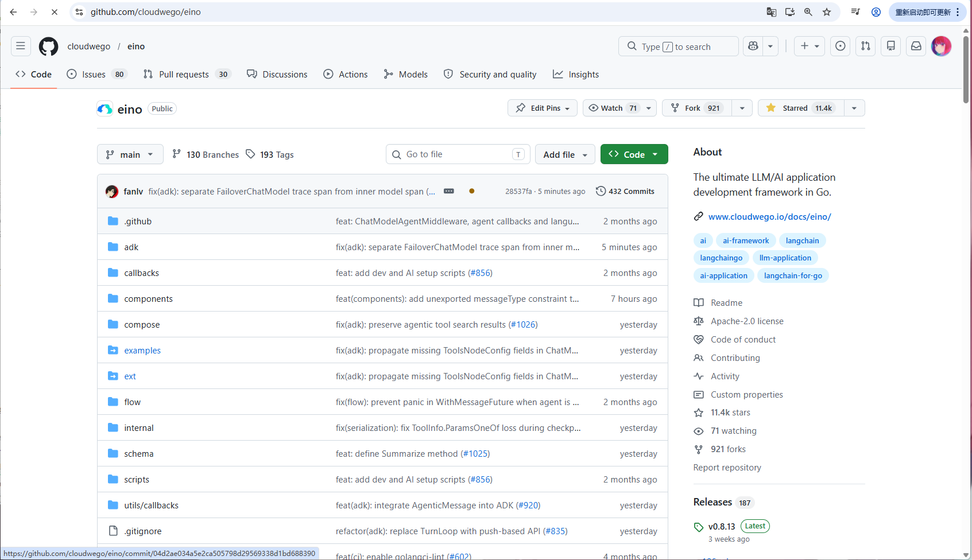This screenshot has height=560, width=972.
Task: Open the notifications inbox icon
Action: [x=916, y=46]
